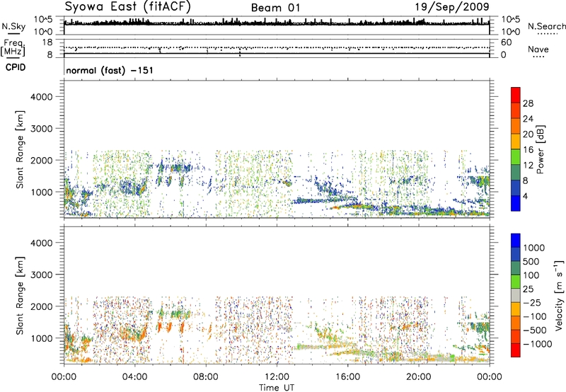
Task: Click the 'normal (fast) -151' CPID text
Action: point(110,70)
